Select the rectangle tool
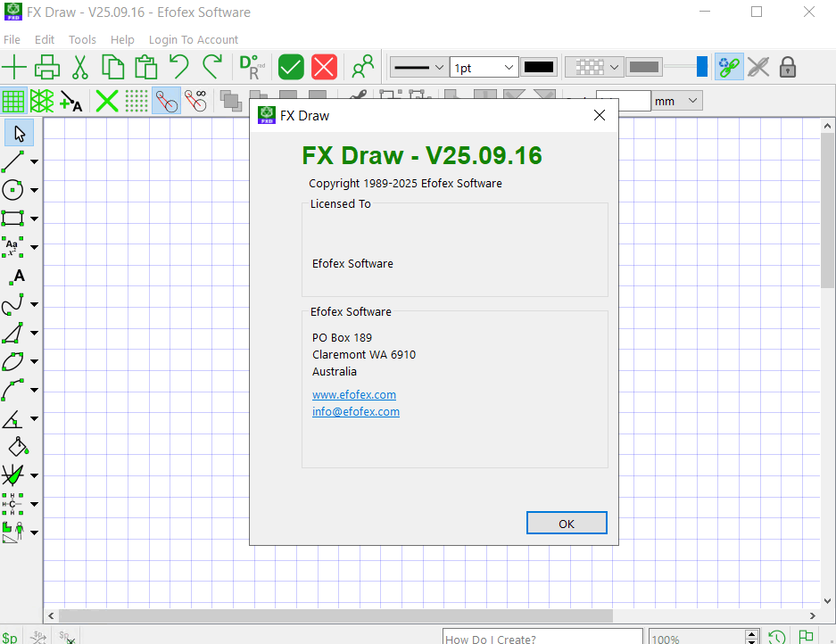Image resolution: width=836 pixels, height=644 pixels. [x=12, y=219]
